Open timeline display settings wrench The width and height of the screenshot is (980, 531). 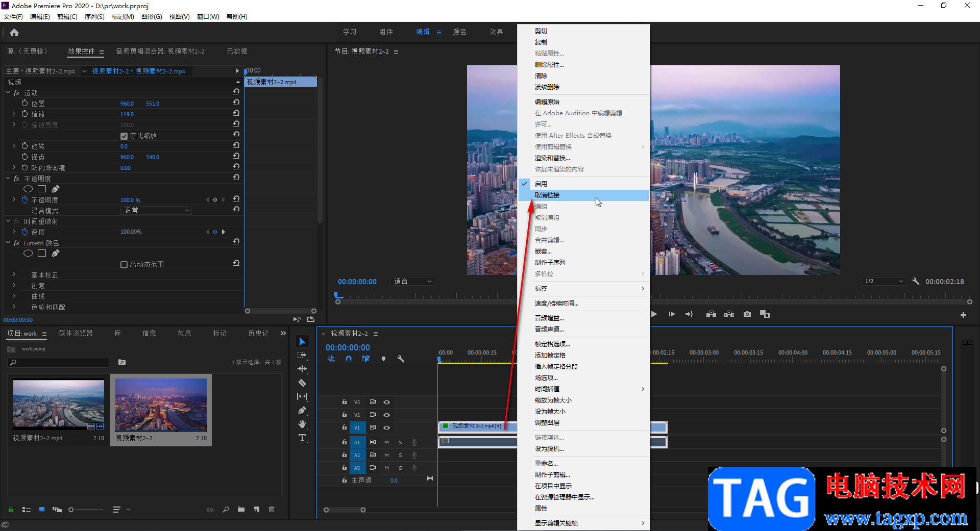pos(401,359)
